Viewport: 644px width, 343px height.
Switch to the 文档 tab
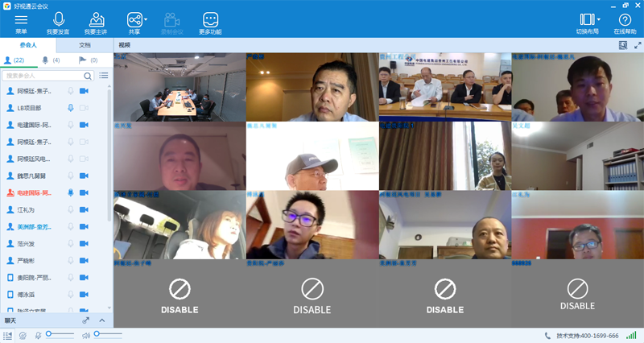[x=85, y=45]
